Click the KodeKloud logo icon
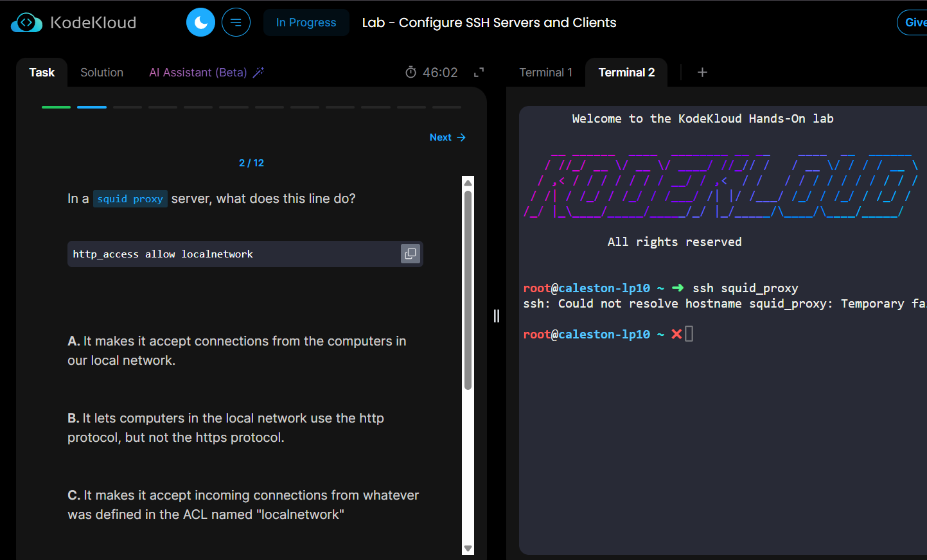Image resolution: width=927 pixels, height=560 pixels. 26,22
